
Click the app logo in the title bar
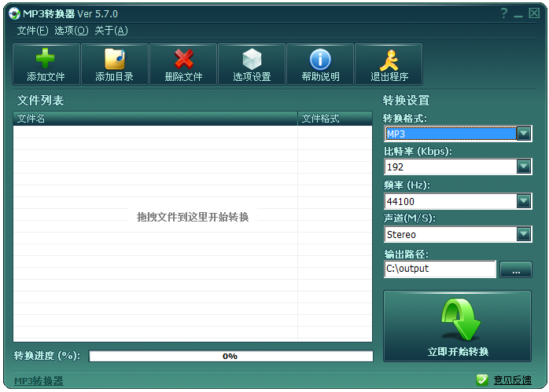tap(14, 13)
